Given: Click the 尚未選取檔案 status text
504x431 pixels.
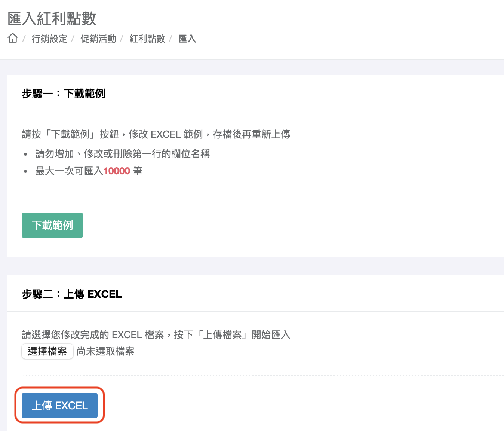Looking at the screenshot, I should tap(105, 351).
